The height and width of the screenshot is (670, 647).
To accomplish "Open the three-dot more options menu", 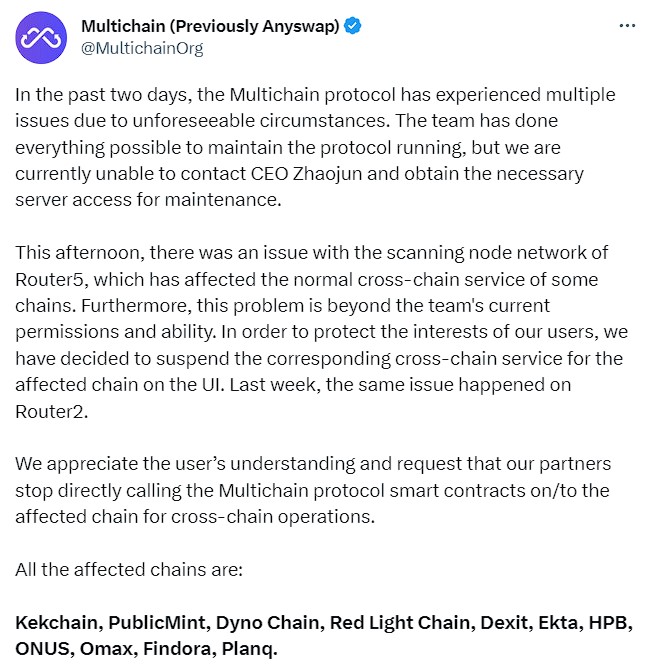I will [627, 26].
